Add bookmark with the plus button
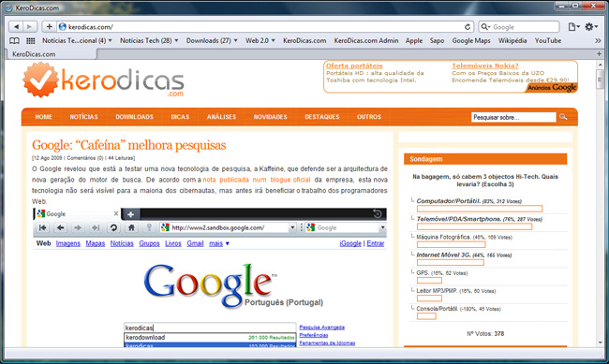This screenshot has width=609, height=364. pos(49,27)
